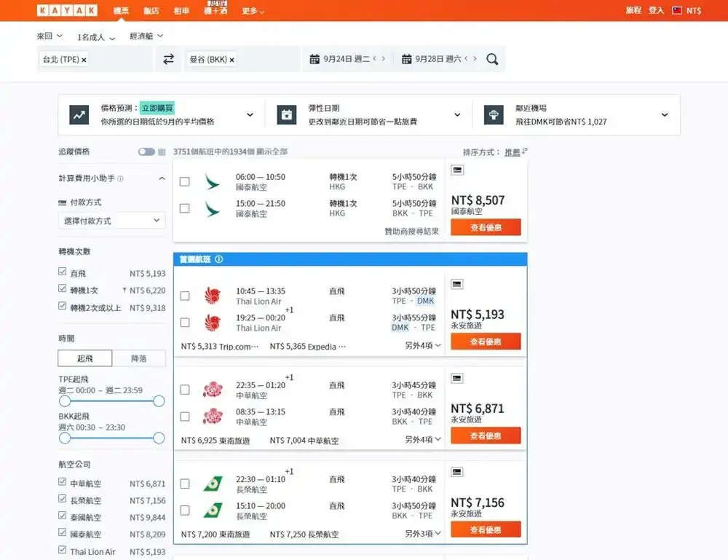Open the 機票 flights tab
Image resolution: width=728 pixels, height=560 pixels.
click(121, 11)
